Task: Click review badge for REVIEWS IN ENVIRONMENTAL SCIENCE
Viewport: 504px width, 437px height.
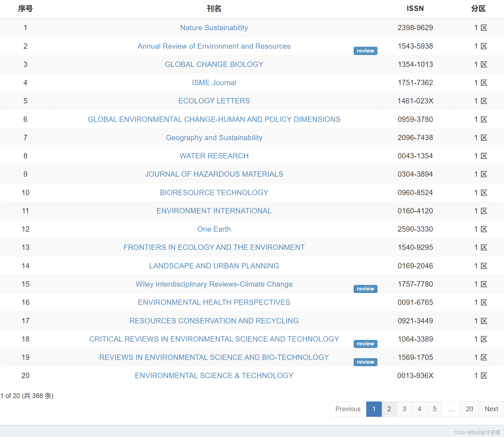Action: pos(365,362)
